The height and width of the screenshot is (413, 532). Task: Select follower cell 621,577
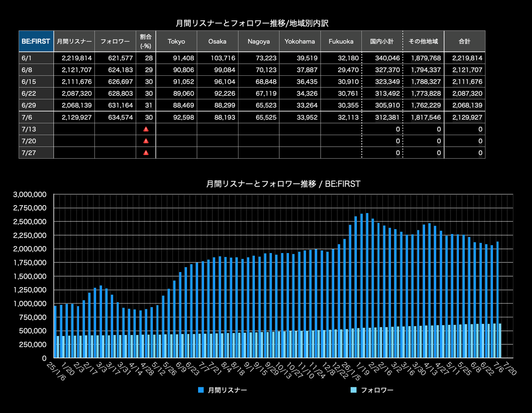pos(115,58)
